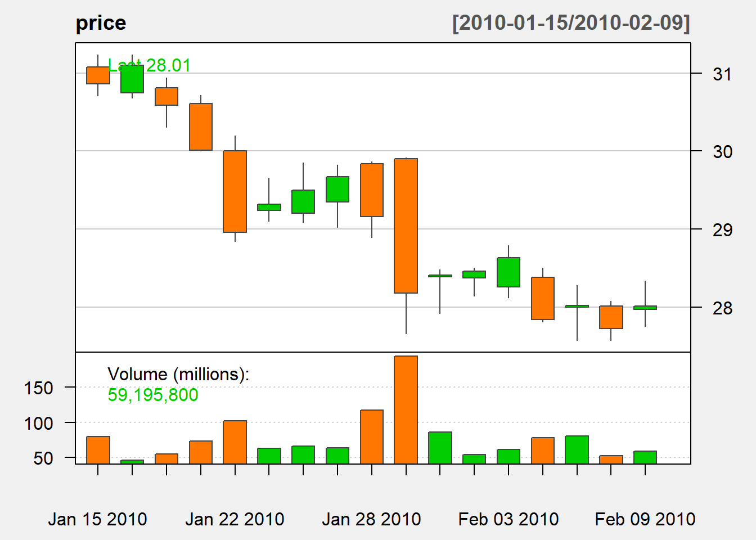The image size is (756, 540).
Task: Click the green candlestick above Feb 03 tick
Action: tap(508, 272)
